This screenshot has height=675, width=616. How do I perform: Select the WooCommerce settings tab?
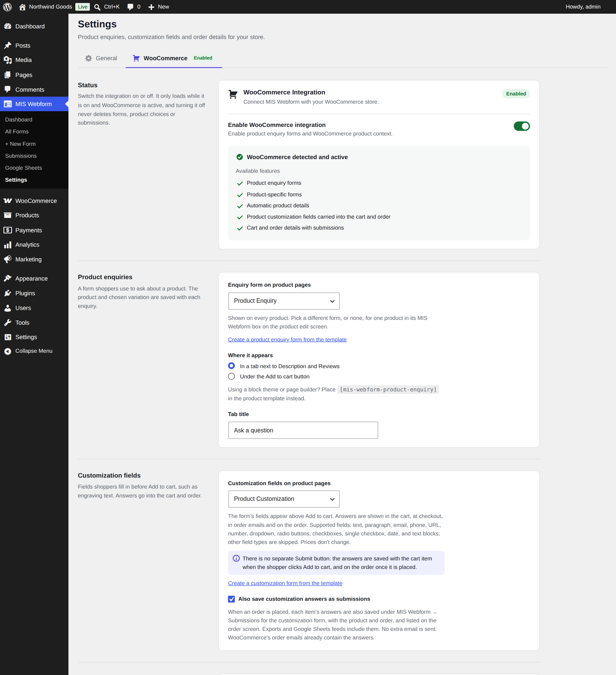point(174,58)
